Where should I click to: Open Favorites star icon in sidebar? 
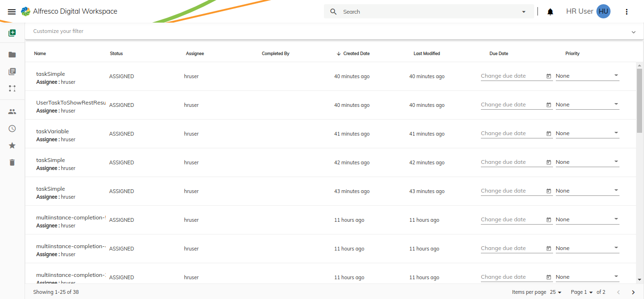[x=12, y=145]
